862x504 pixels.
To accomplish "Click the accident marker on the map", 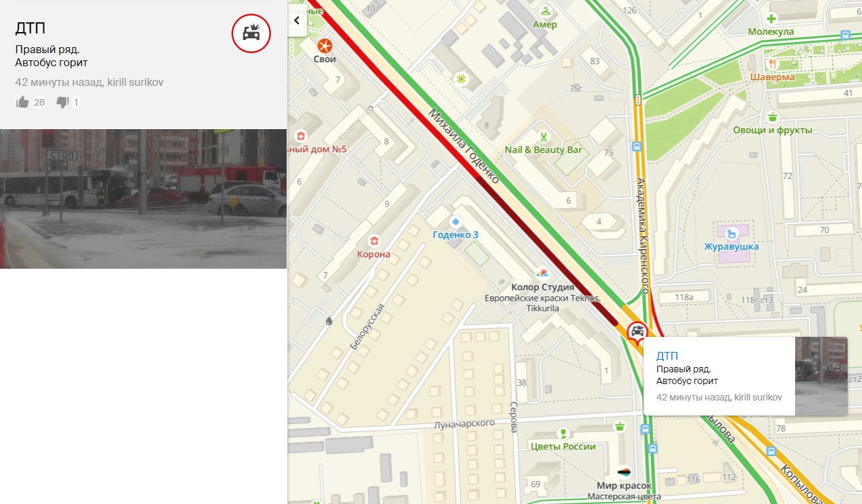I will point(637,332).
